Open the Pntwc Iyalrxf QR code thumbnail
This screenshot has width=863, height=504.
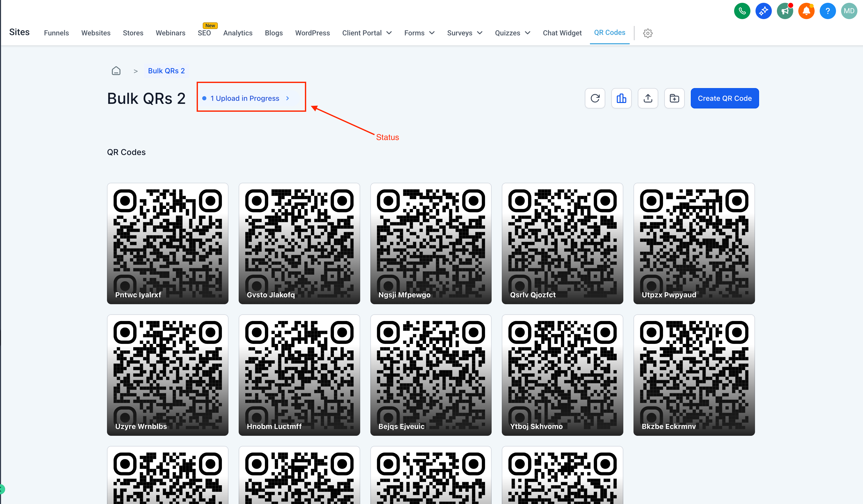pyautogui.click(x=167, y=243)
